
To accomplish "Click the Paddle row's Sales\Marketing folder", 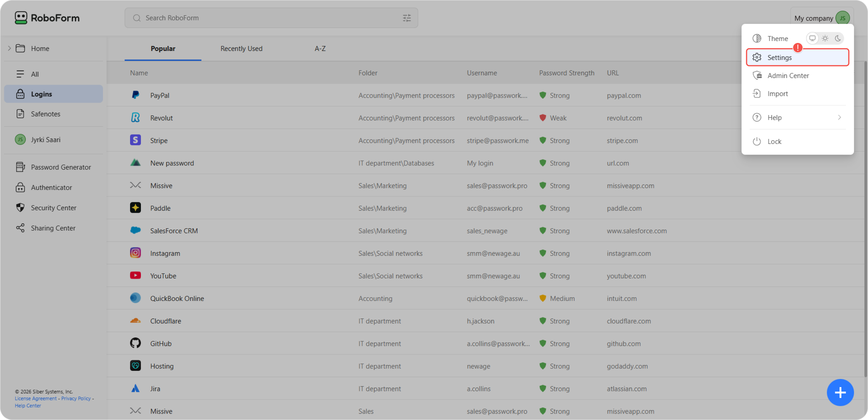I will (383, 208).
